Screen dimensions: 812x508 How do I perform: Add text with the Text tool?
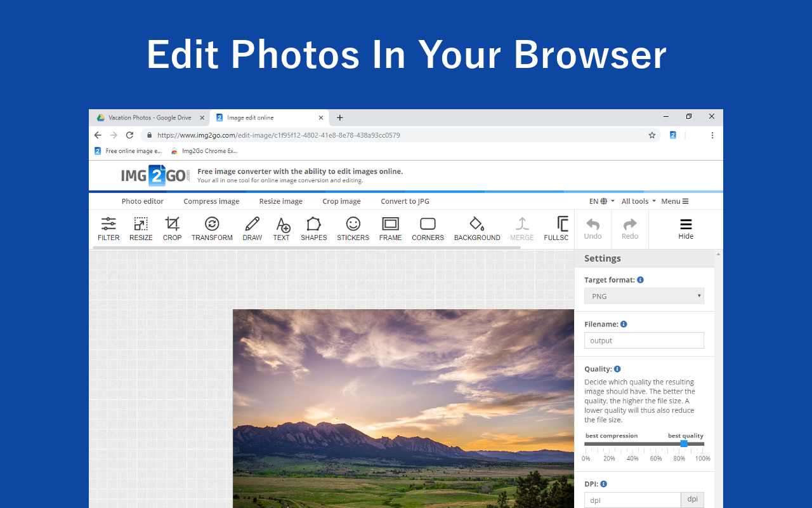282,229
